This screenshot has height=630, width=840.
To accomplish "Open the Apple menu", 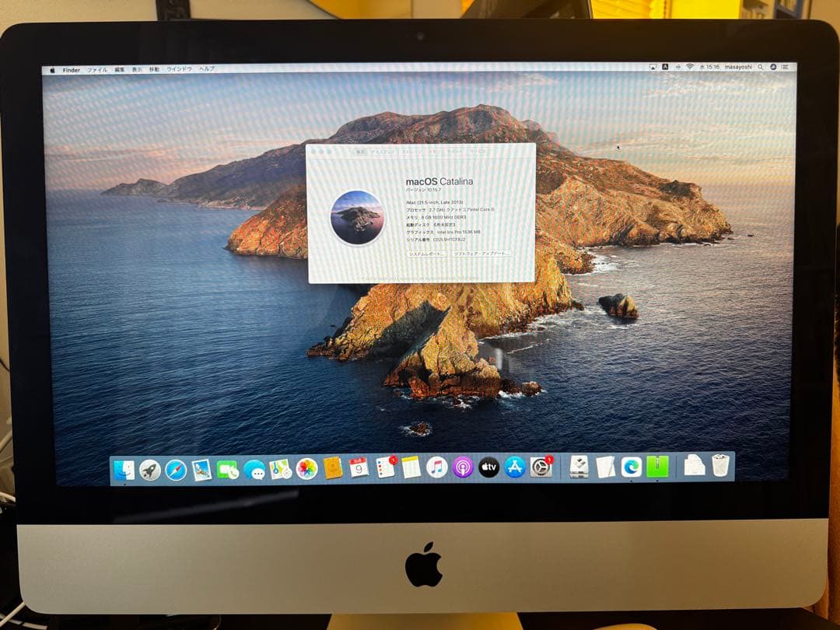I will point(53,69).
